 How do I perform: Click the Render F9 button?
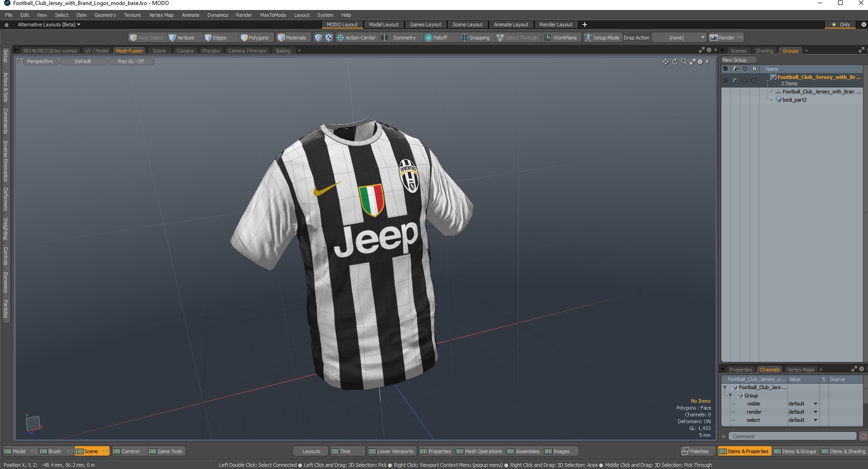click(x=726, y=38)
